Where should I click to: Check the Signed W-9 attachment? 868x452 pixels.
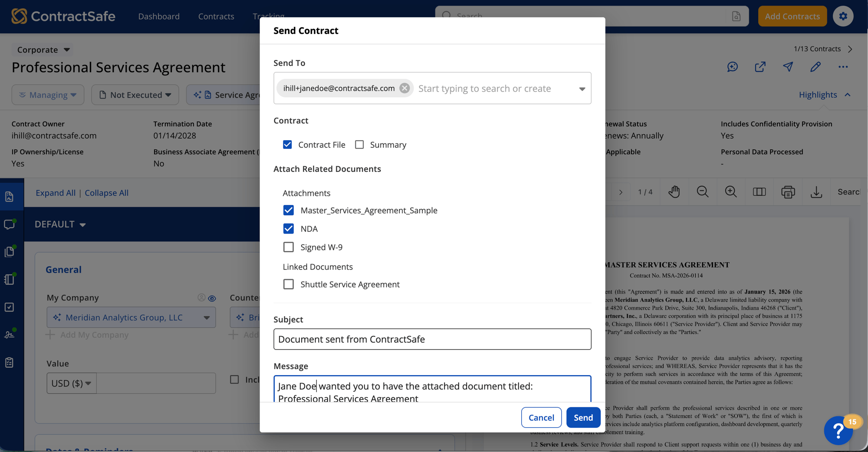(x=288, y=247)
